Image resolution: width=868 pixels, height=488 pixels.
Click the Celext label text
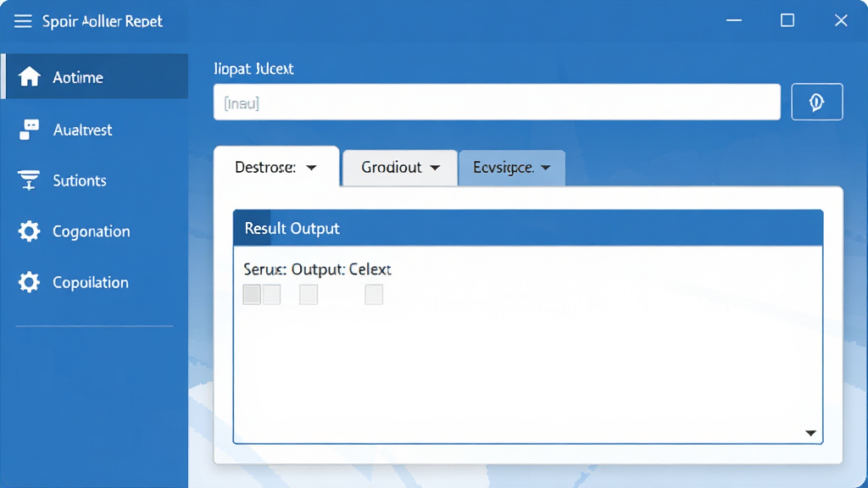(370, 269)
